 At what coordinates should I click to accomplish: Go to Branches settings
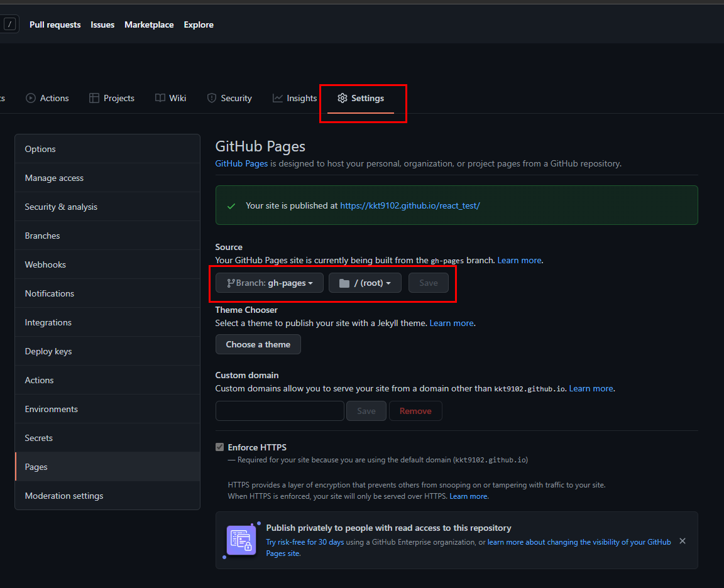click(107, 236)
